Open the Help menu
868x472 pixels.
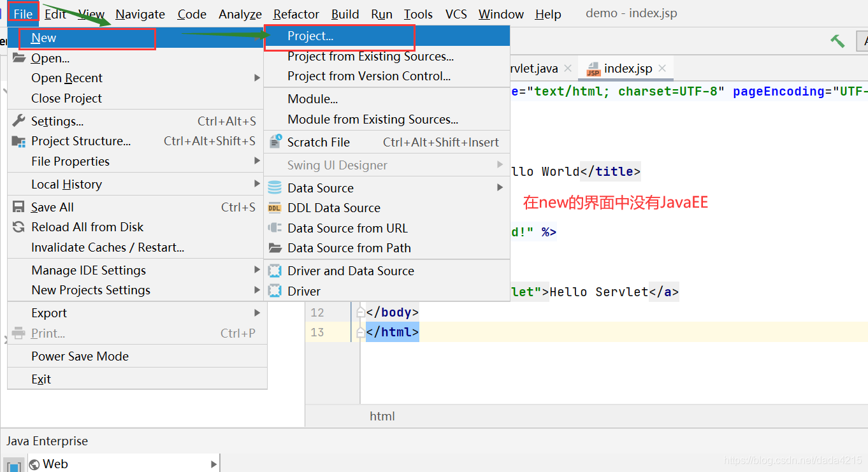[548, 14]
